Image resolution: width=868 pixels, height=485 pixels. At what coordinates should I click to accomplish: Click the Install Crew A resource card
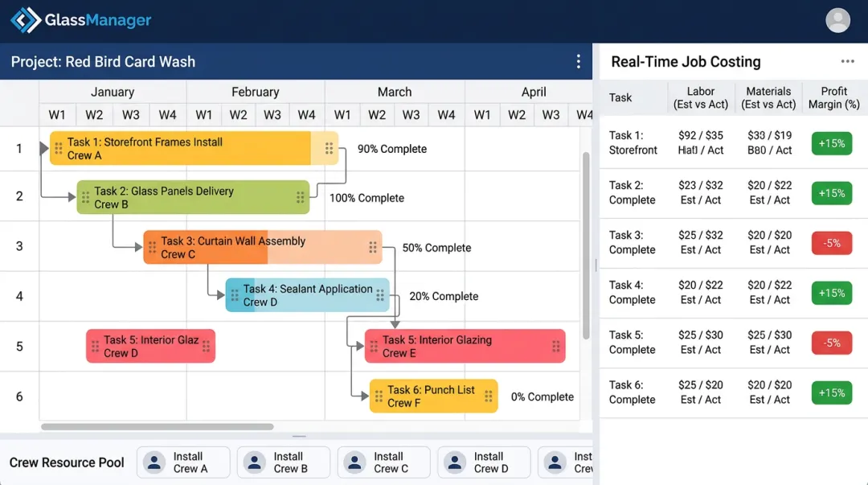point(183,462)
